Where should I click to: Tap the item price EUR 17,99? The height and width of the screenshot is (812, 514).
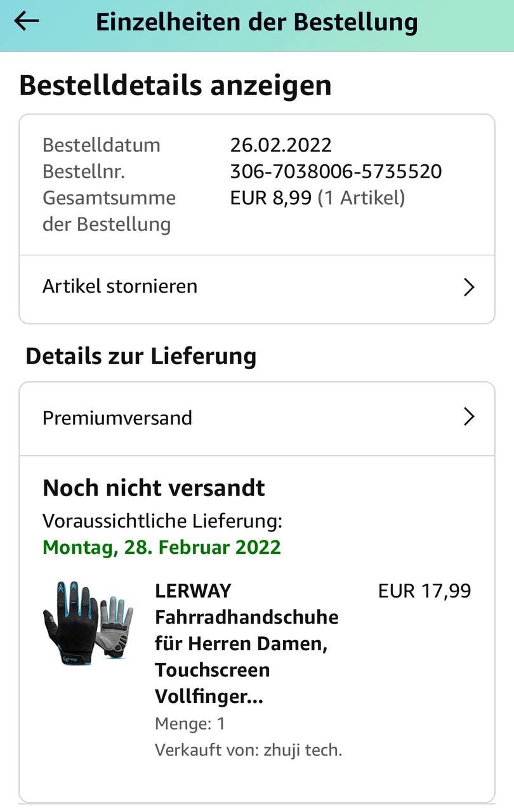(425, 591)
